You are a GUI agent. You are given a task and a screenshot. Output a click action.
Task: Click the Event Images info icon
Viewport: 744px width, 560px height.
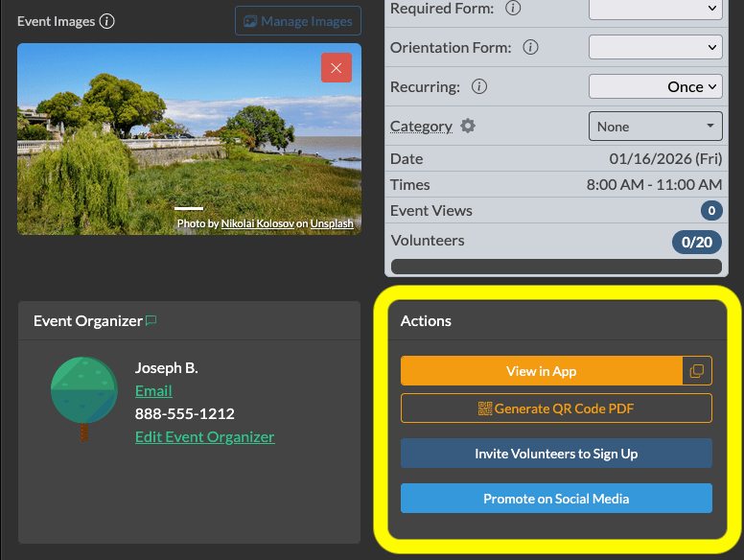click(107, 20)
